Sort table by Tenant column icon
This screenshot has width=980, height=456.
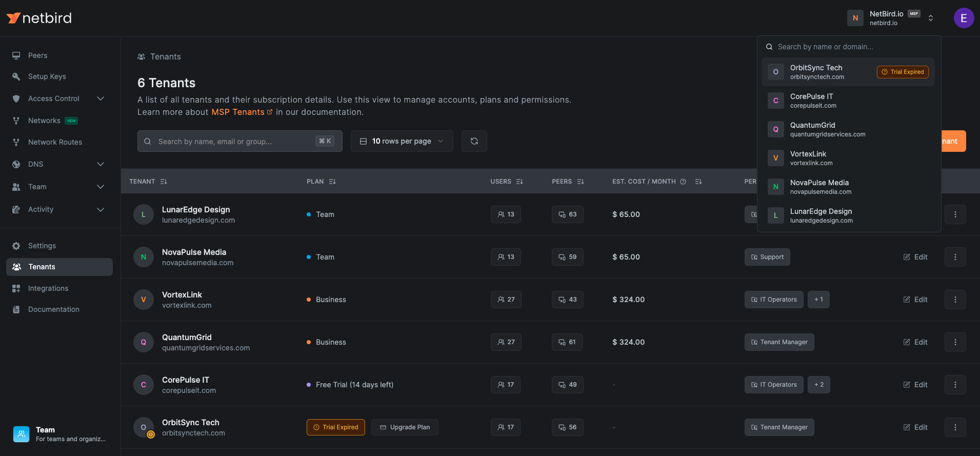pyautogui.click(x=164, y=182)
